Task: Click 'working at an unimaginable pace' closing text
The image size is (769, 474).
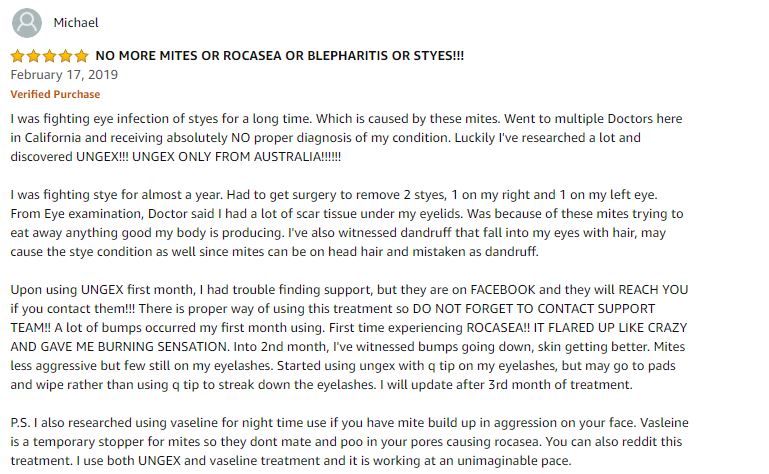Action: [472, 461]
